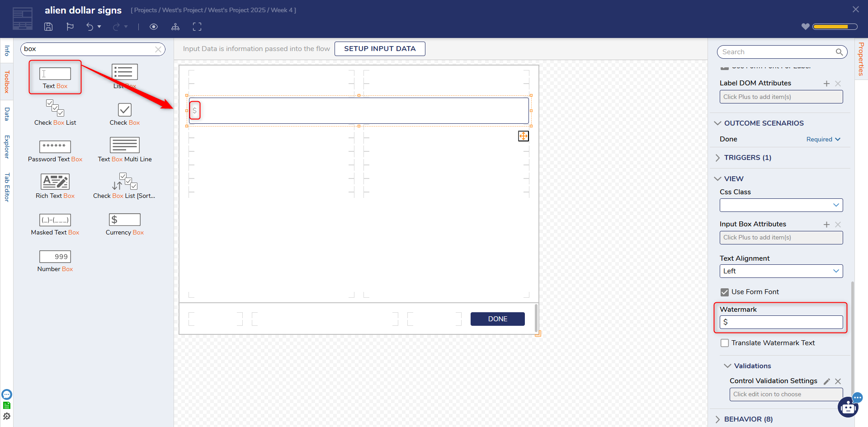Uncheck the Use Form Font checkbox

725,292
